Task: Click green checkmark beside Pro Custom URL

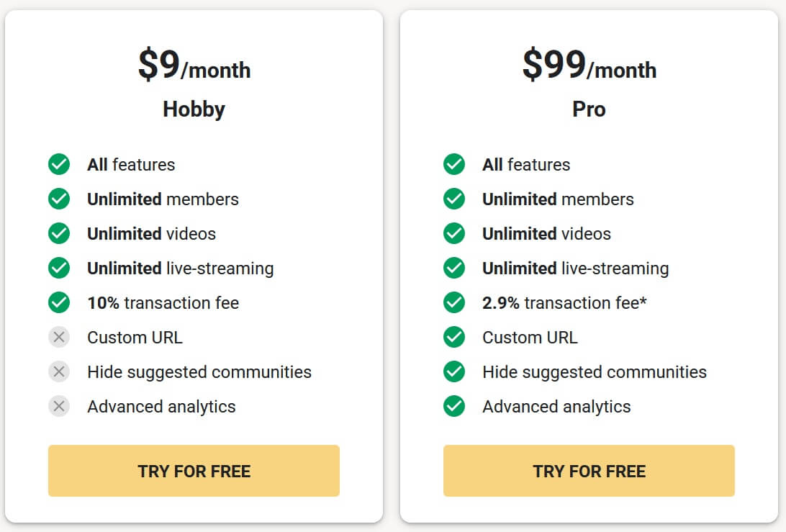Action: click(454, 338)
